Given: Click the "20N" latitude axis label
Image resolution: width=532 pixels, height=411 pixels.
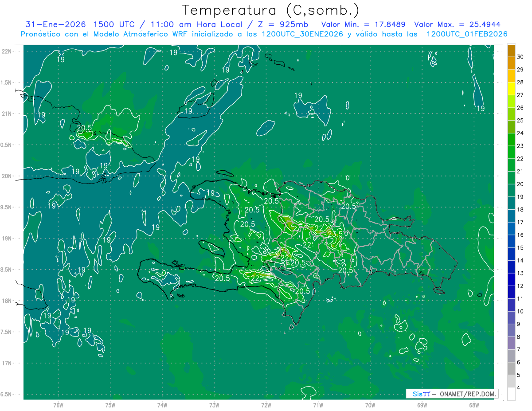Looking at the screenshot, I should (x=8, y=176).
